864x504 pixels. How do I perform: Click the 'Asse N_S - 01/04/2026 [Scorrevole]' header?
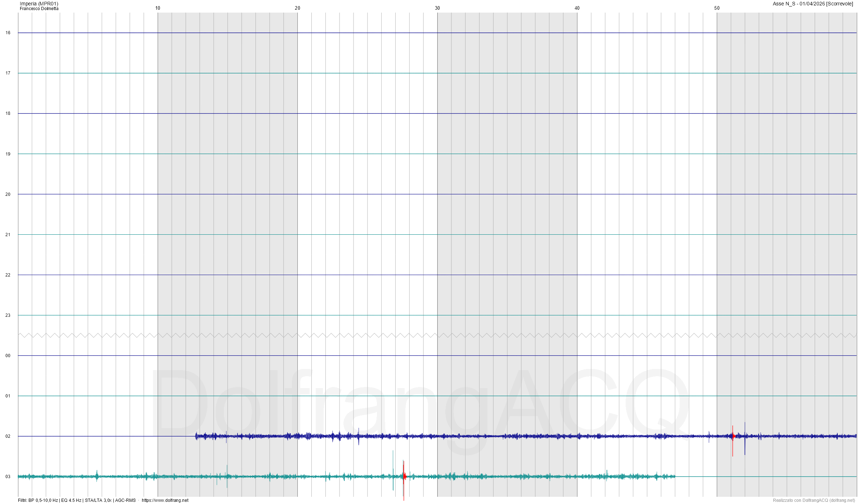[813, 4]
